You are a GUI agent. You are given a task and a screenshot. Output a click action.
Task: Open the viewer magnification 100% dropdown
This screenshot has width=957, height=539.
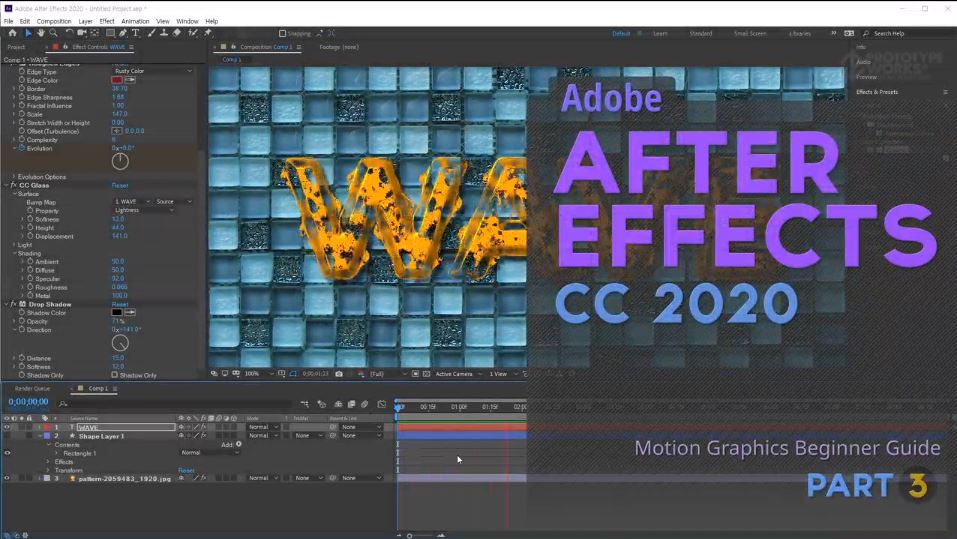coord(259,374)
